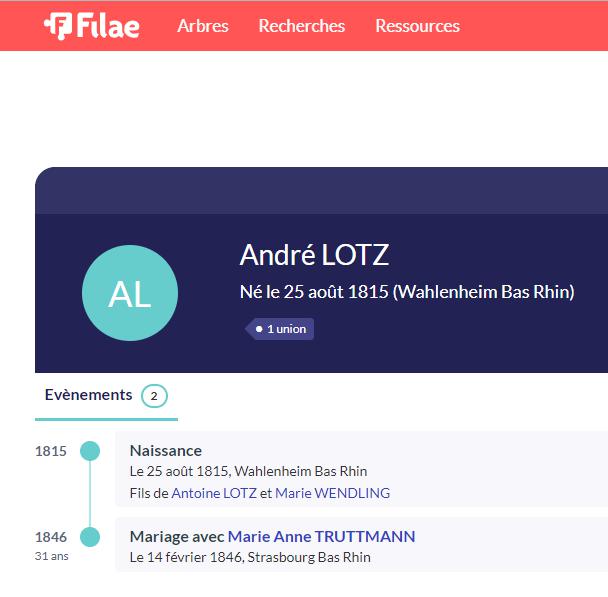
Task: Click the 1815 year label
Action: (x=51, y=451)
